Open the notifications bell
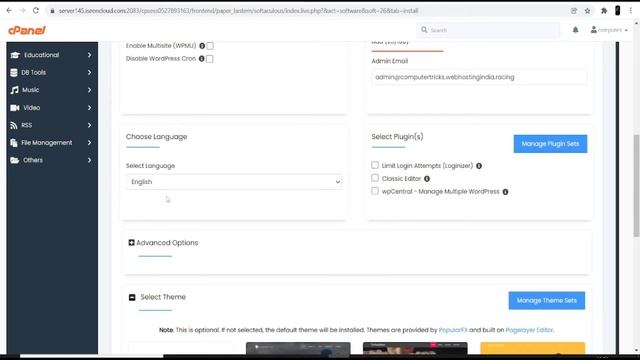The image size is (640, 360). point(576,30)
